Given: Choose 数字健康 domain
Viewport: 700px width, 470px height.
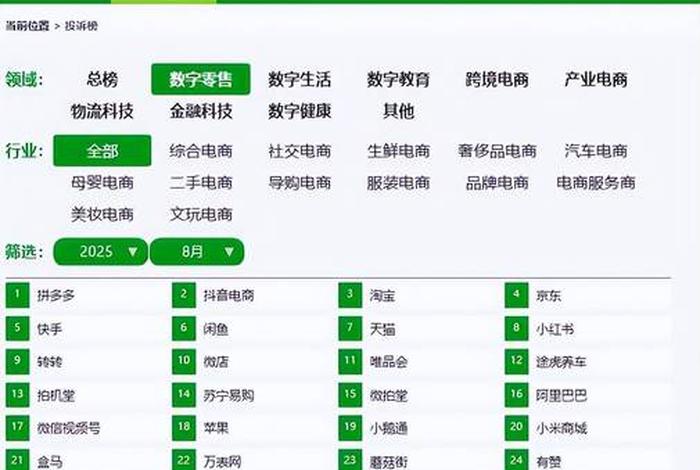Looking at the screenshot, I should click(300, 111).
